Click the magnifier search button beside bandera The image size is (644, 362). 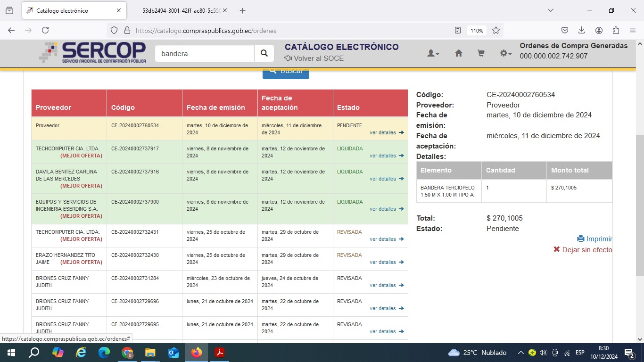coord(264,54)
